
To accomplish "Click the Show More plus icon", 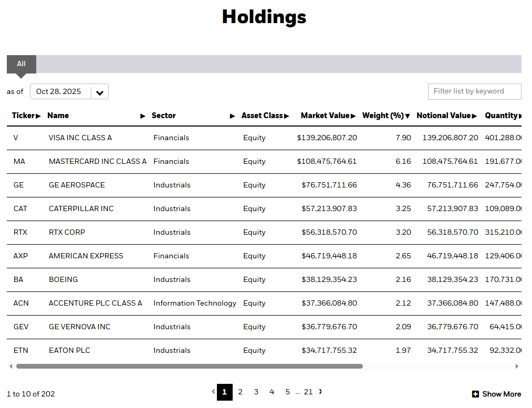I will pyautogui.click(x=475, y=394).
